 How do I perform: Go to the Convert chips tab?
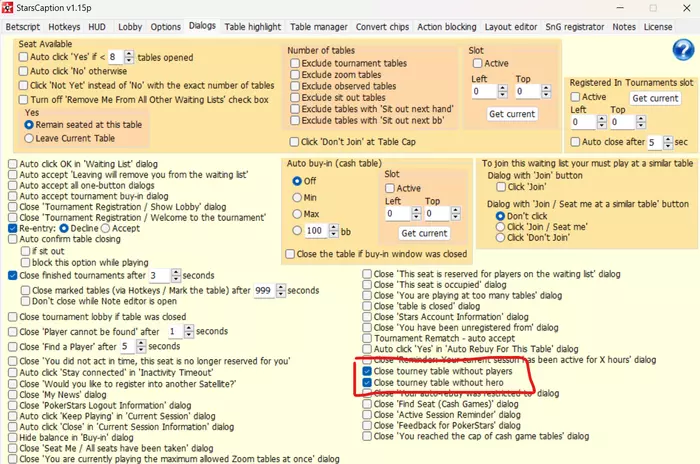(x=382, y=27)
